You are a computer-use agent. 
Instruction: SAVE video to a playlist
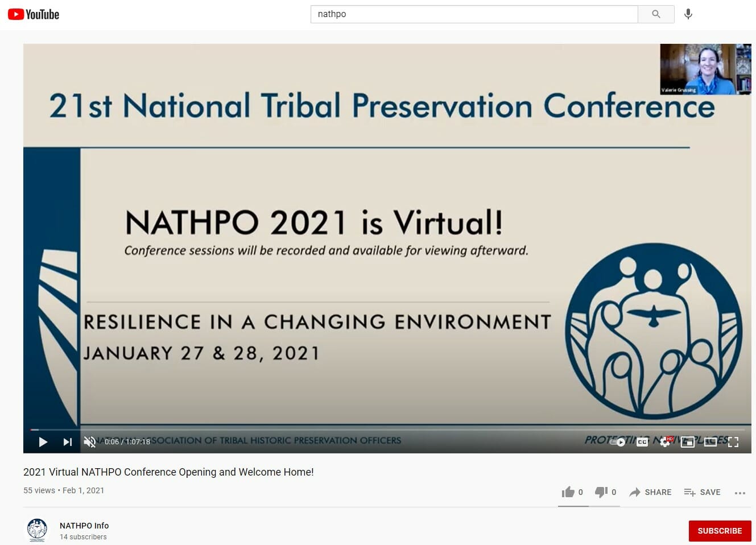click(x=702, y=492)
